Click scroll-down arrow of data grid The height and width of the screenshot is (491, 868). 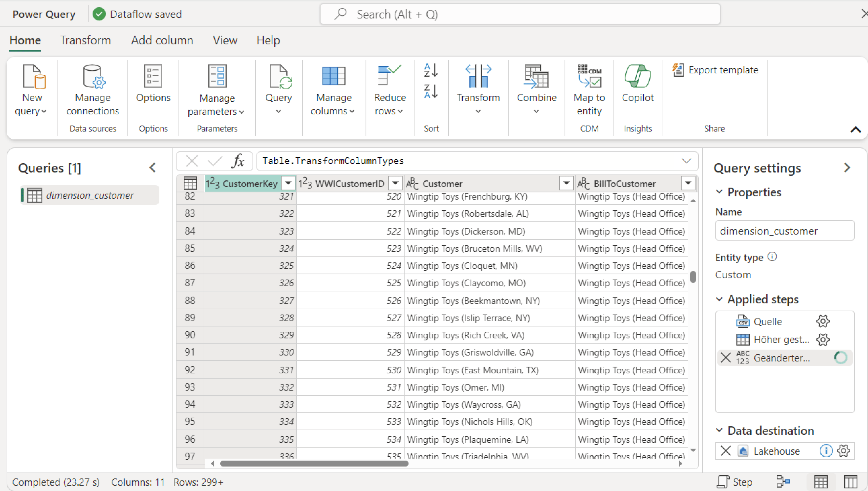pyautogui.click(x=693, y=450)
